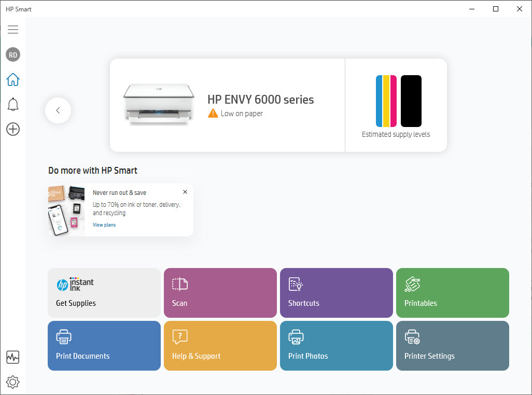Click the Low on paper warning icon
The height and width of the screenshot is (395, 532).
tap(213, 113)
